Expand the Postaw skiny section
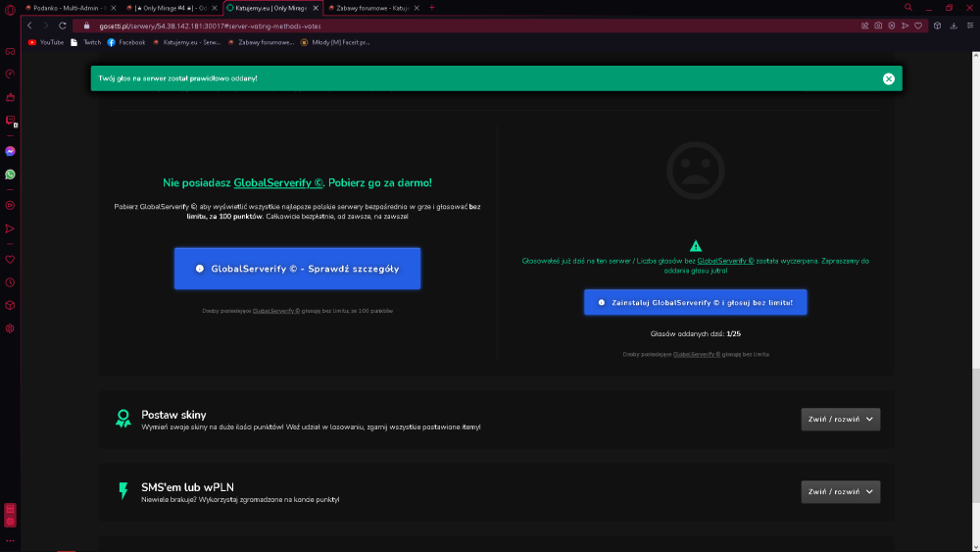The height and width of the screenshot is (552, 980). coord(841,419)
